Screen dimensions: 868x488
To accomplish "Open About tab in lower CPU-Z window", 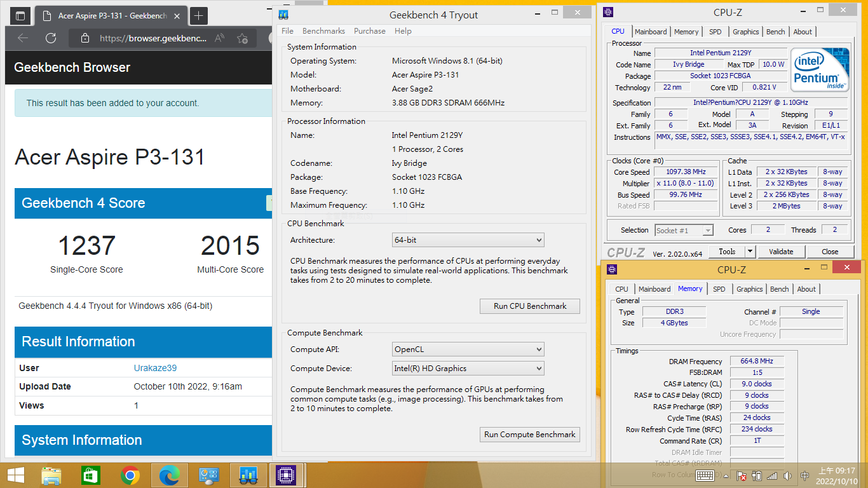I will point(806,289).
